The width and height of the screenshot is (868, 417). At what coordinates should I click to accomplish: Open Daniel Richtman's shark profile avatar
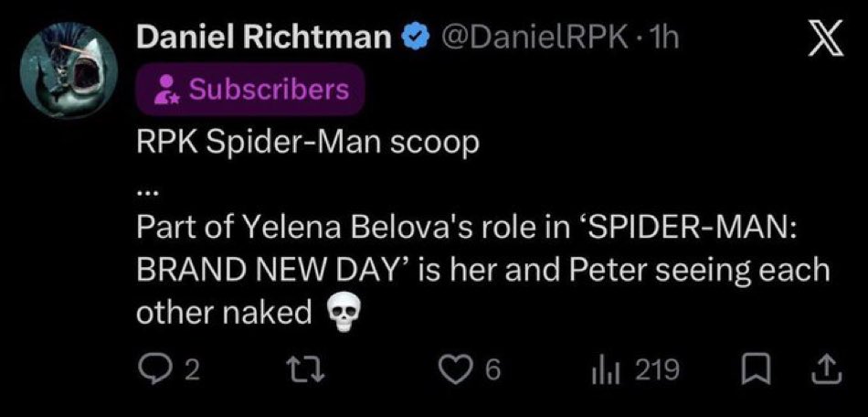(69, 70)
